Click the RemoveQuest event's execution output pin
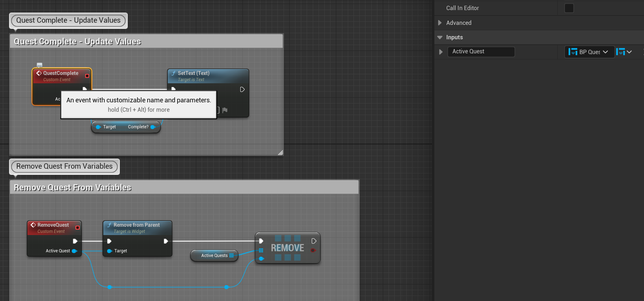 click(75, 241)
